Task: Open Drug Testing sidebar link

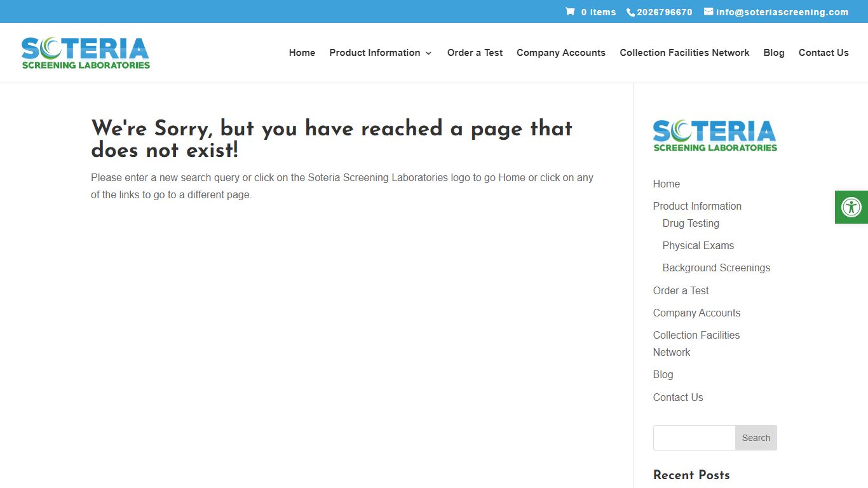Action: [691, 223]
